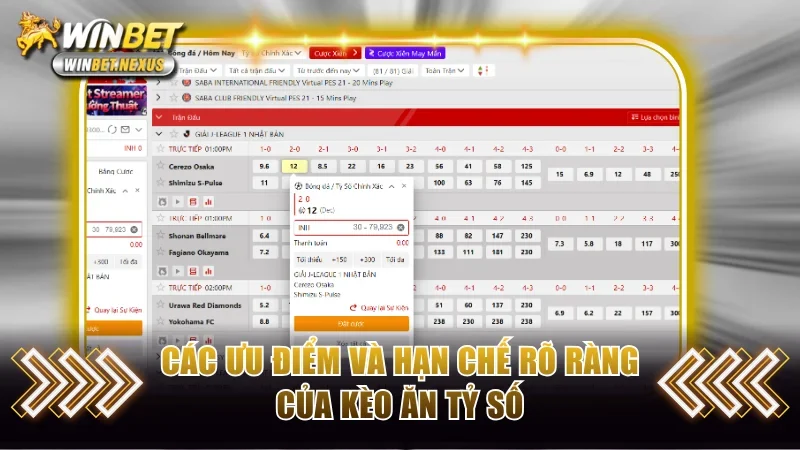Select 4-3 odds 125 for Cerezo Osaka
This screenshot has height=450, width=800.
coord(527,166)
